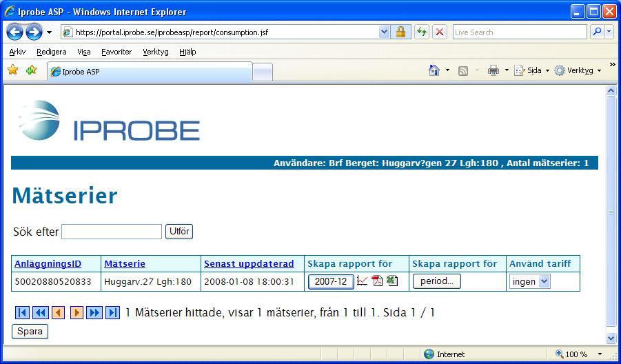
Task: Click into the Sök efter input field
Action: 112,232
